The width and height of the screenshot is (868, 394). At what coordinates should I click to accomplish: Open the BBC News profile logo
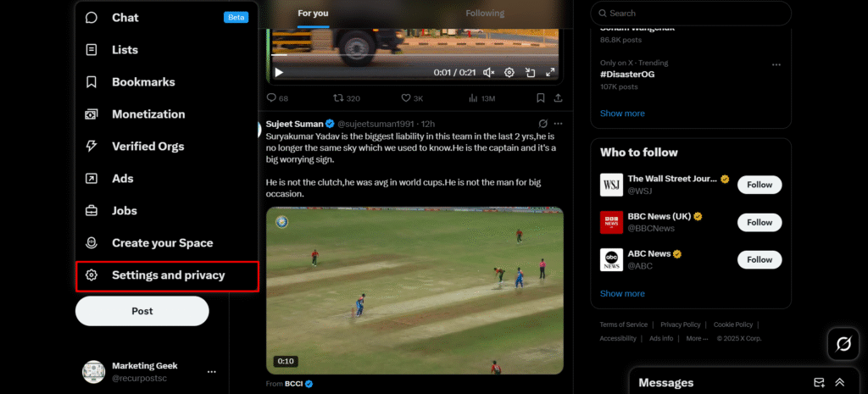(x=612, y=223)
